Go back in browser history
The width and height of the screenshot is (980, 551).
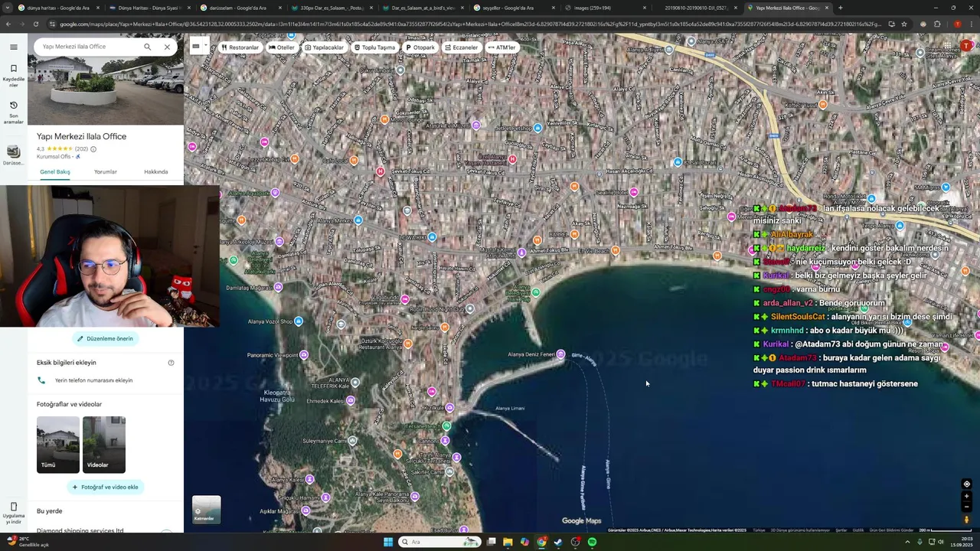pyautogui.click(x=8, y=24)
